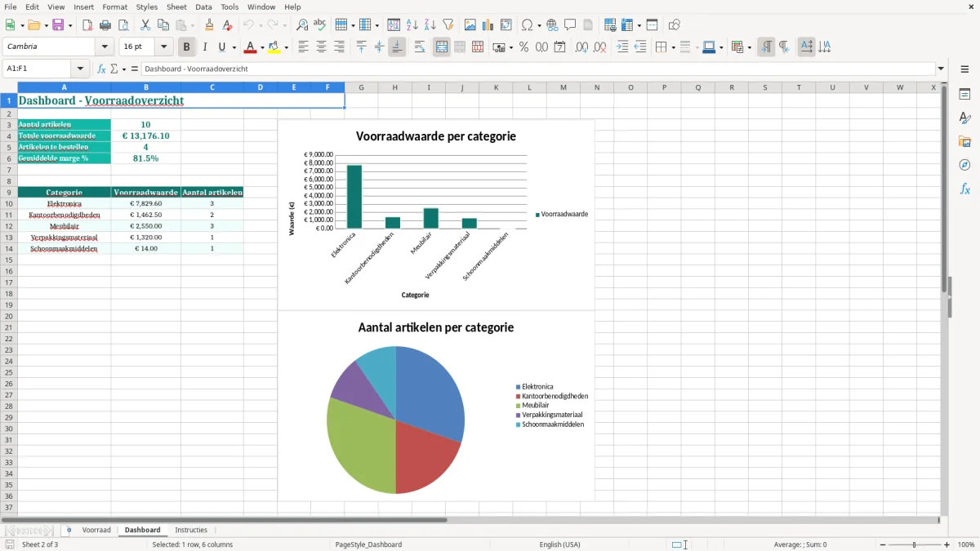Viewport: 980px width, 551px height.
Task: Insert a comment
Action: click(x=570, y=25)
